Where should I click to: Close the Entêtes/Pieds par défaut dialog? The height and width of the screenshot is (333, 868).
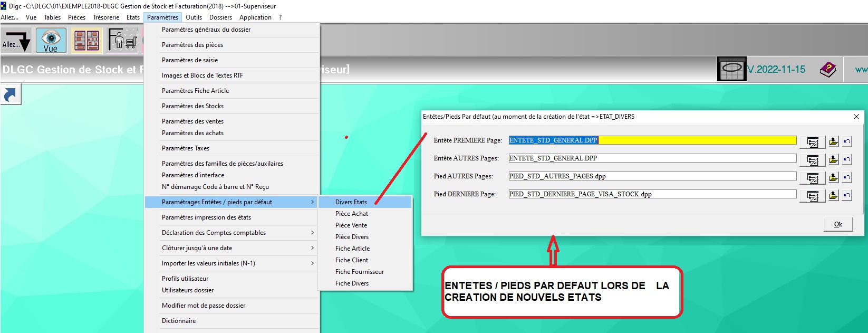(x=856, y=117)
